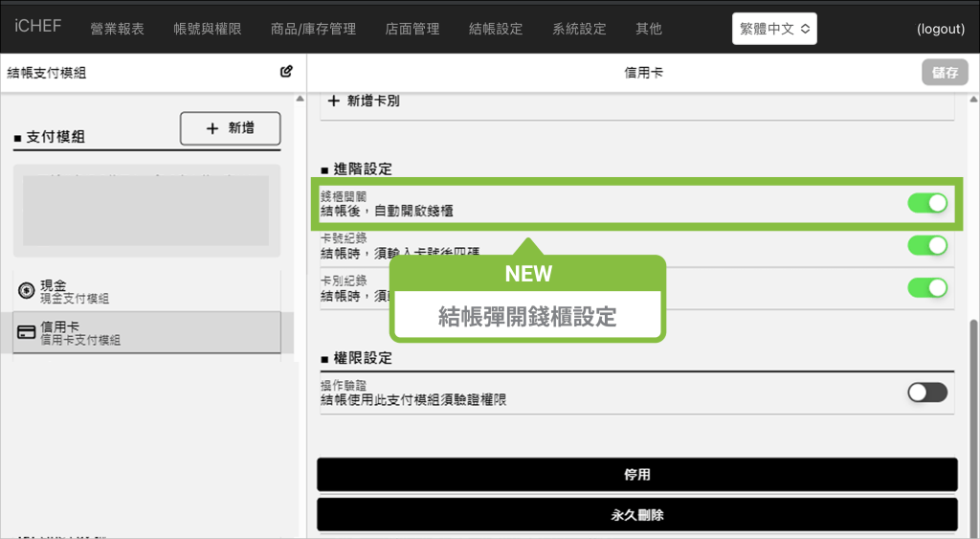Open the 營業報表 menu
The height and width of the screenshot is (539, 980).
(x=117, y=29)
